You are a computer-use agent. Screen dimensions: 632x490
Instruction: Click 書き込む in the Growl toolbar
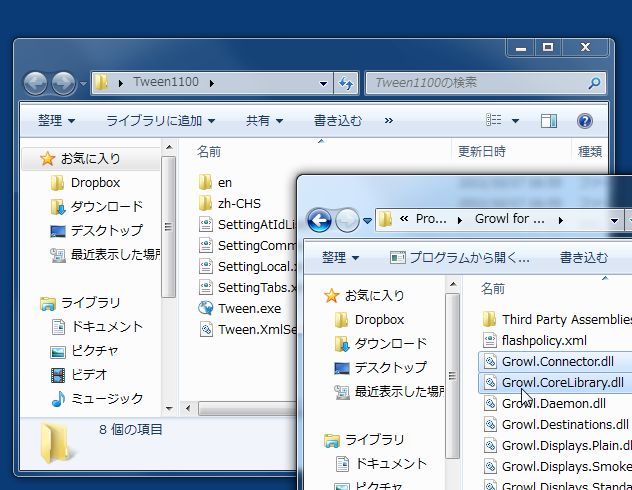point(584,257)
